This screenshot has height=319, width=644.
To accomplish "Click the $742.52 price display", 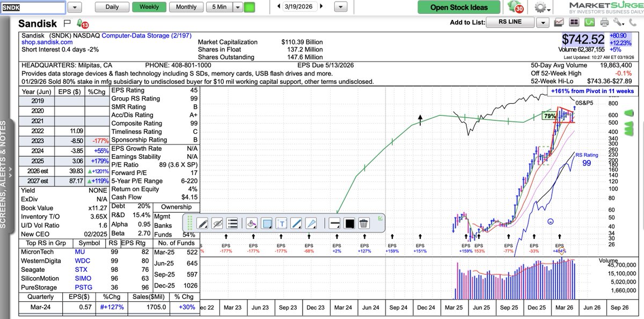I will tap(584, 39).
